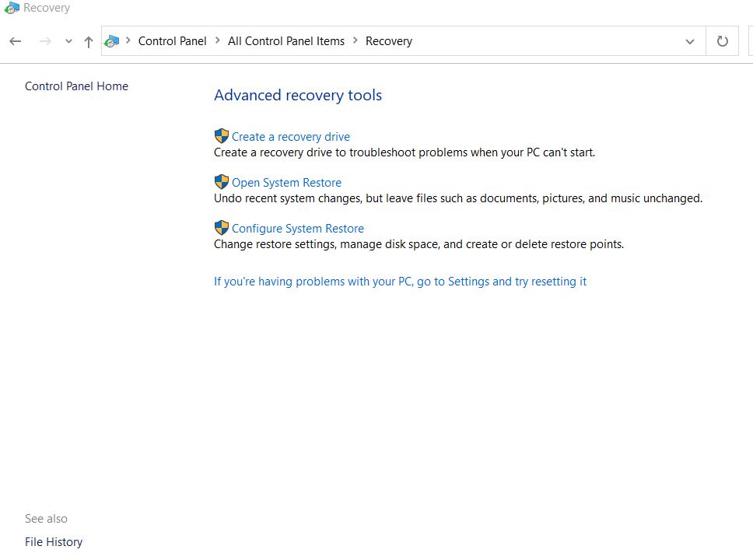Expand the chevron after Control Panel breadcrumb
753x560 pixels.
(218, 40)
